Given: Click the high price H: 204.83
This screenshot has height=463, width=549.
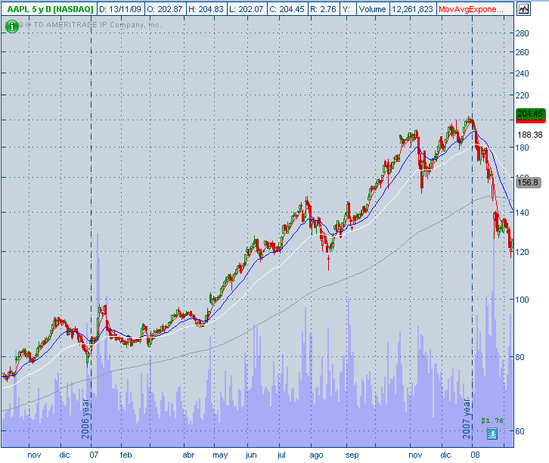Looking at the screenshot, I should (206, 9).
